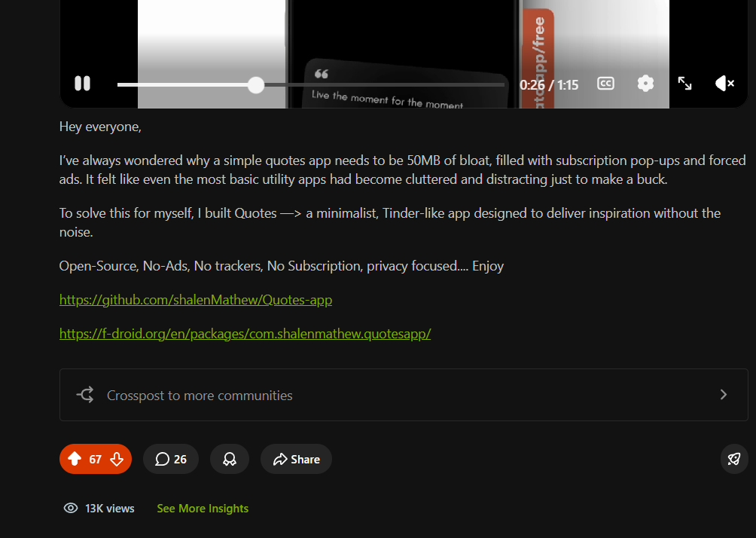The image size is (756, 538).
Task: Click the 'Open-Source, No-Ads' line
Action: [x=282, y=266]
